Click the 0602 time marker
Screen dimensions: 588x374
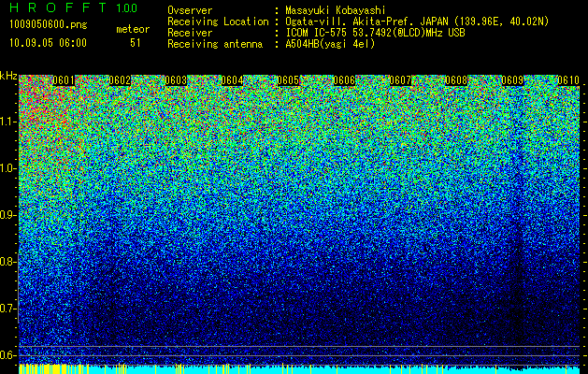pyautogui.click(x=120, y=80)
